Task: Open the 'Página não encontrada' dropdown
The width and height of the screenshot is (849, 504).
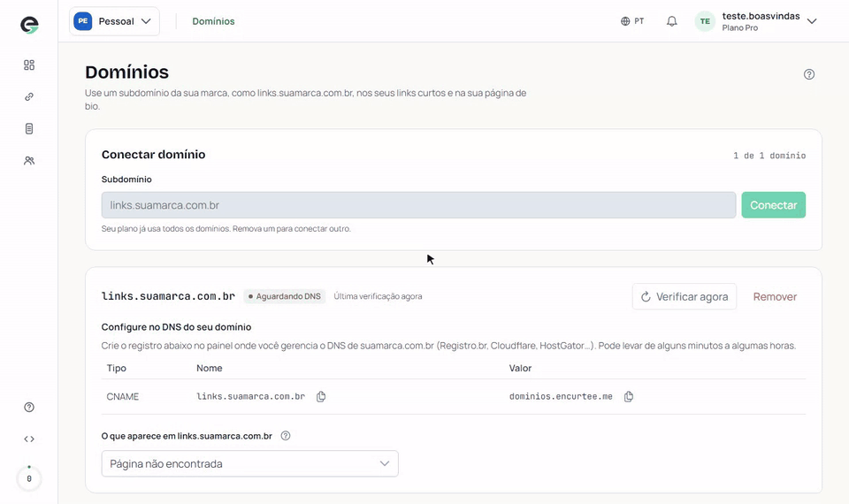Action: [249, 464]
